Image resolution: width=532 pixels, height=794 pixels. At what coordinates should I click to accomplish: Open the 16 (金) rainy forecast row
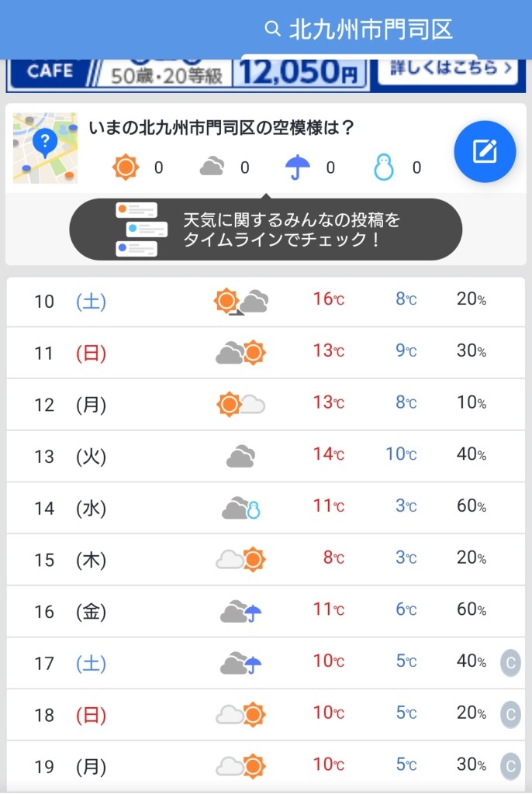click(x=265, y=611)
